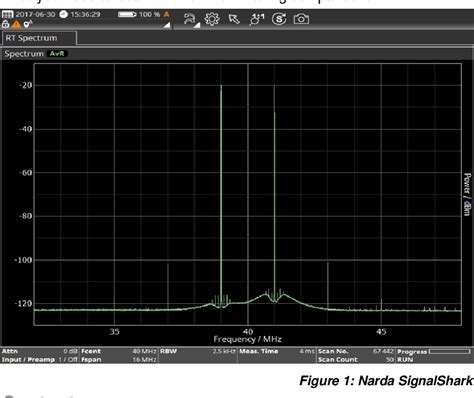This screenshot has width=474, height=398.
Task: Click the GPS location pin icon
Action: coord(27,24)
